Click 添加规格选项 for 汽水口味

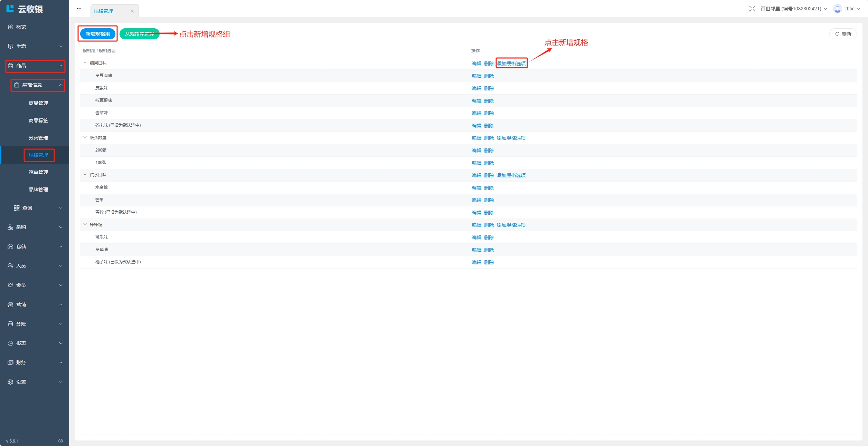click(x=511, y=175)
